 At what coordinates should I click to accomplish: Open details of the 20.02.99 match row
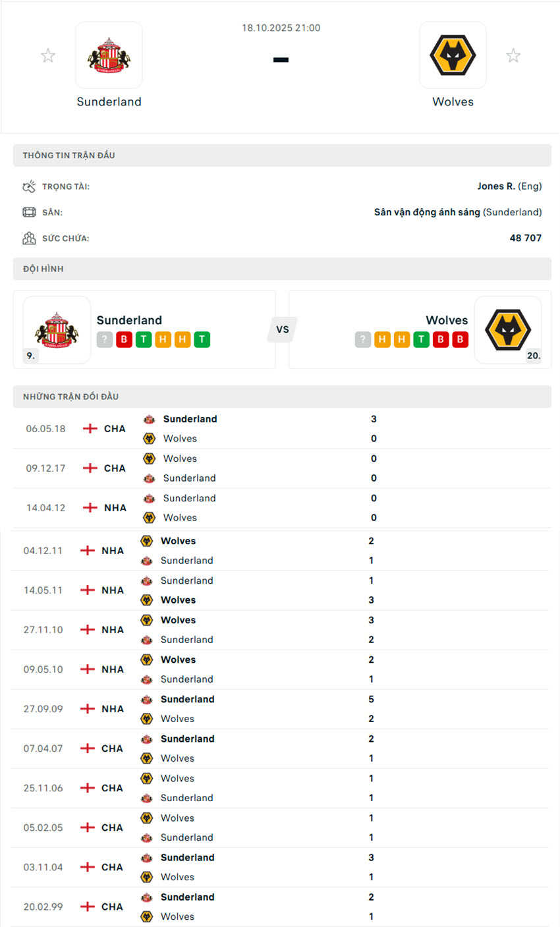pos(280,906)
